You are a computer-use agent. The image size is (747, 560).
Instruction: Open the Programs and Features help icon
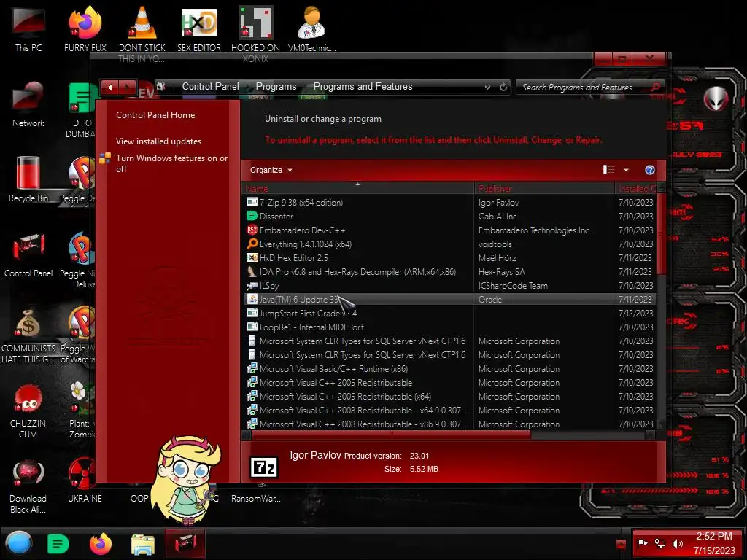[649, 170]
